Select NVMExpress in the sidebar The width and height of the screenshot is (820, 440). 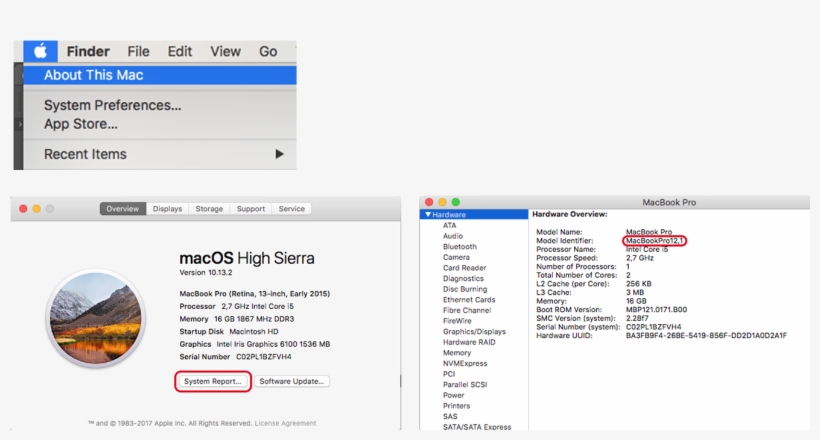[x=465, y=363]
